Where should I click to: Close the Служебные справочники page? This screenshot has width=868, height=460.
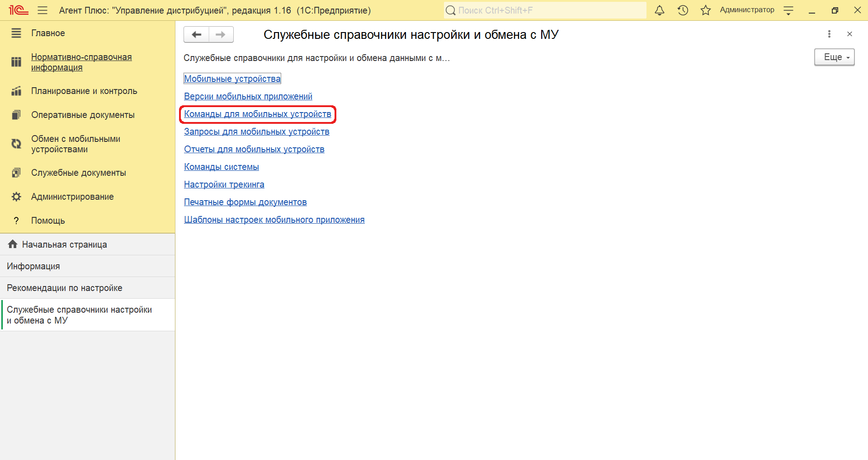coord(849,34)
